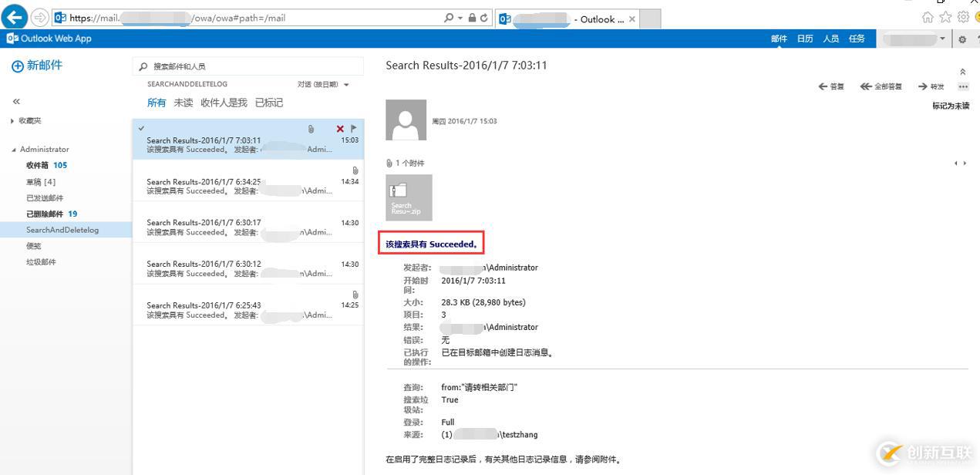
Task: Create a new mail with 新邮件 plus icon
Action: coord(36,66)
